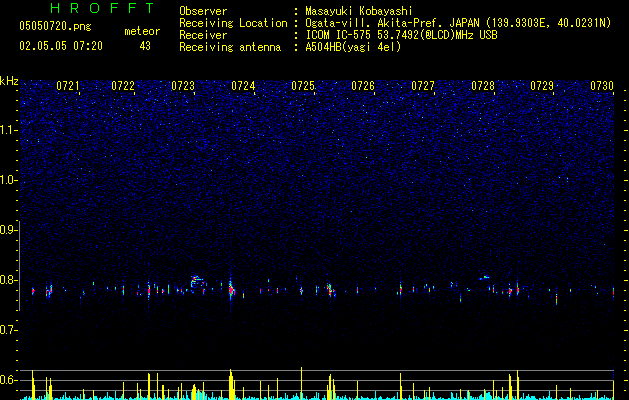
Task: Click the 0724 time marker
Action: click(243, 85)
